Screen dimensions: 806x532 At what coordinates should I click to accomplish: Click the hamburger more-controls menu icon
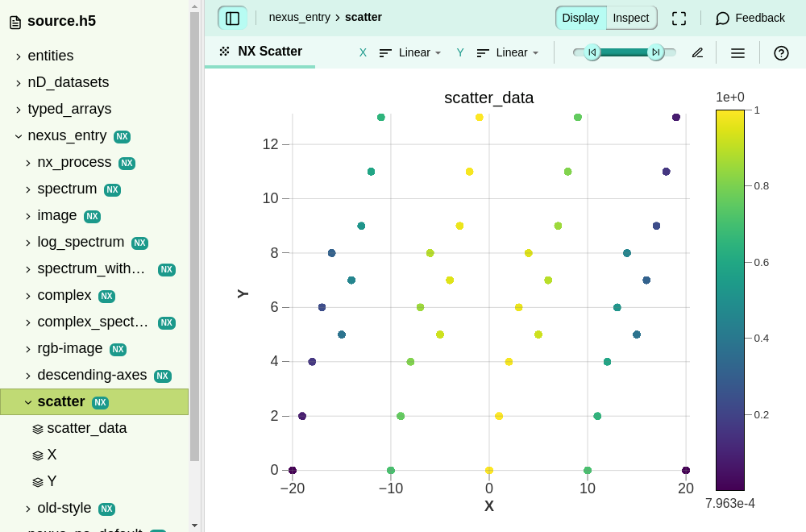pyautogui.click(x=737, y=53)
